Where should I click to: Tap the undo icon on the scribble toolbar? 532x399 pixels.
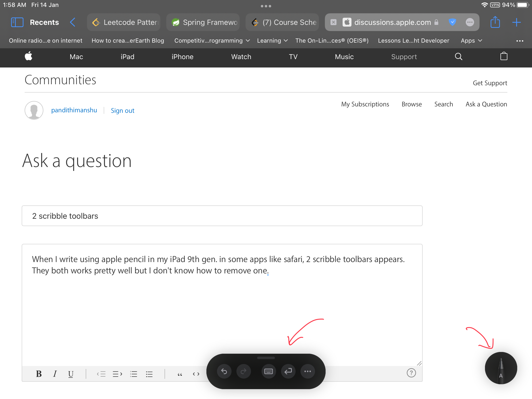[x=224, y=371]
